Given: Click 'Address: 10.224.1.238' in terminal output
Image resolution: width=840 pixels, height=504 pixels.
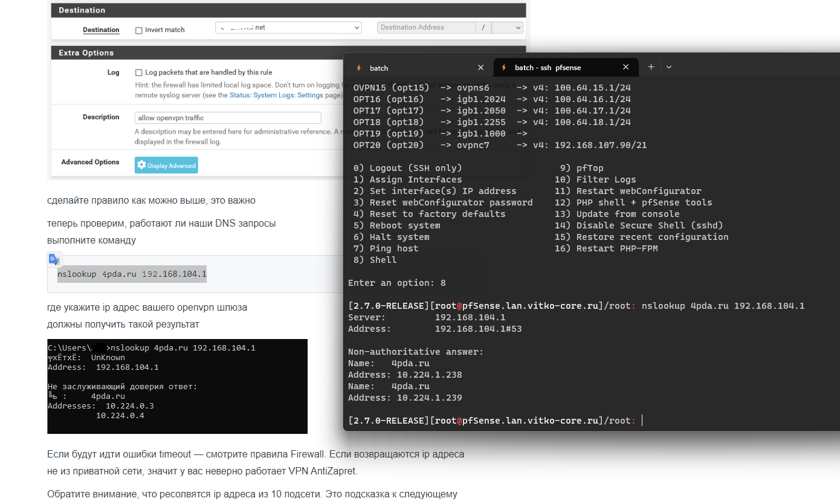Looking at the screenshot, I should [405, 375].
